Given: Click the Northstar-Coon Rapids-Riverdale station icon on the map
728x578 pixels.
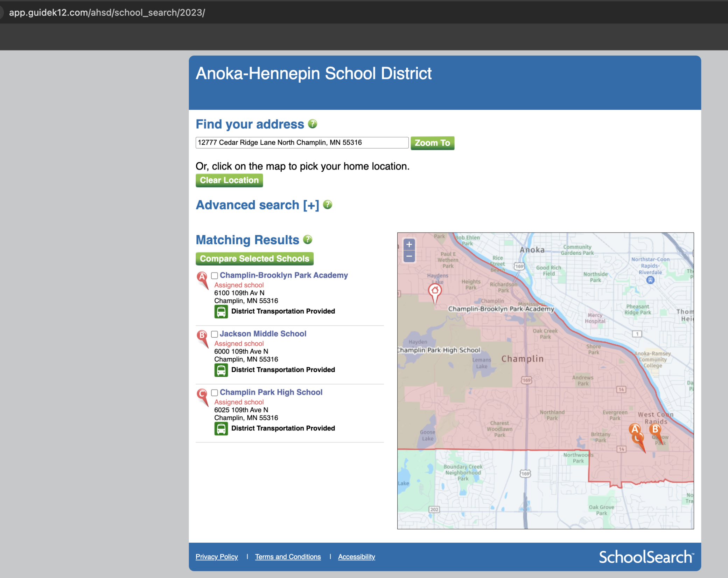Looking at the screenshot, I should pyautogui.click(x=650, y=280).
